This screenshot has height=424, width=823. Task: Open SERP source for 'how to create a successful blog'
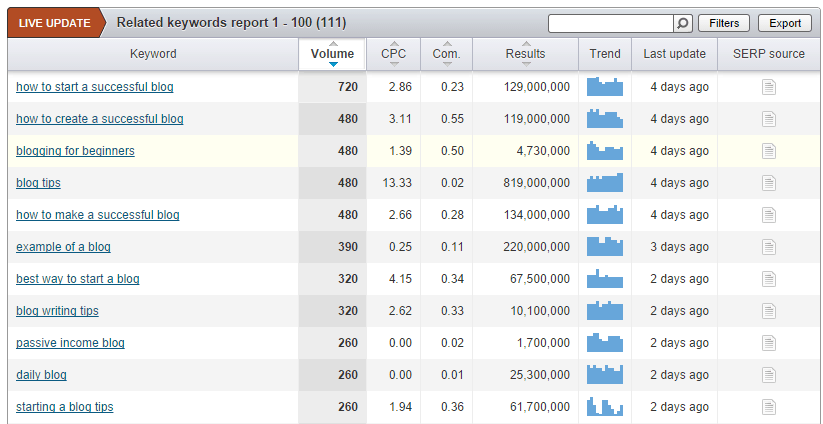768,119
